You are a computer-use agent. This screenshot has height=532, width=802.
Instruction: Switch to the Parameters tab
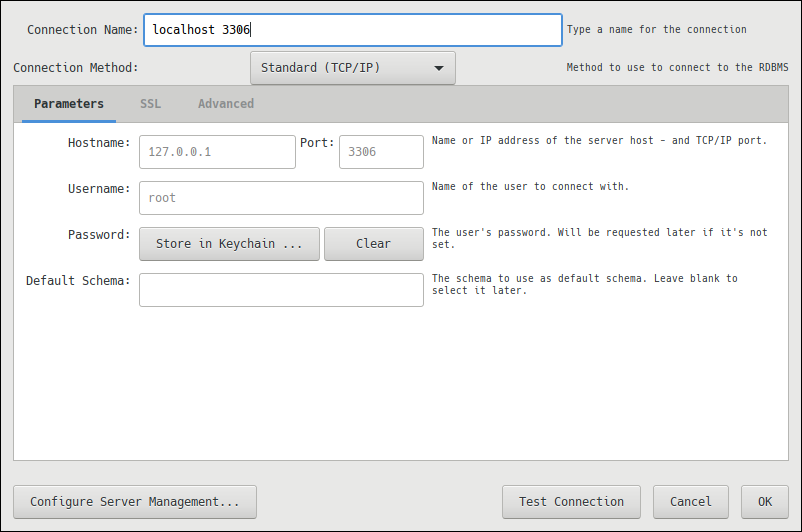click(x=69, y=104)
